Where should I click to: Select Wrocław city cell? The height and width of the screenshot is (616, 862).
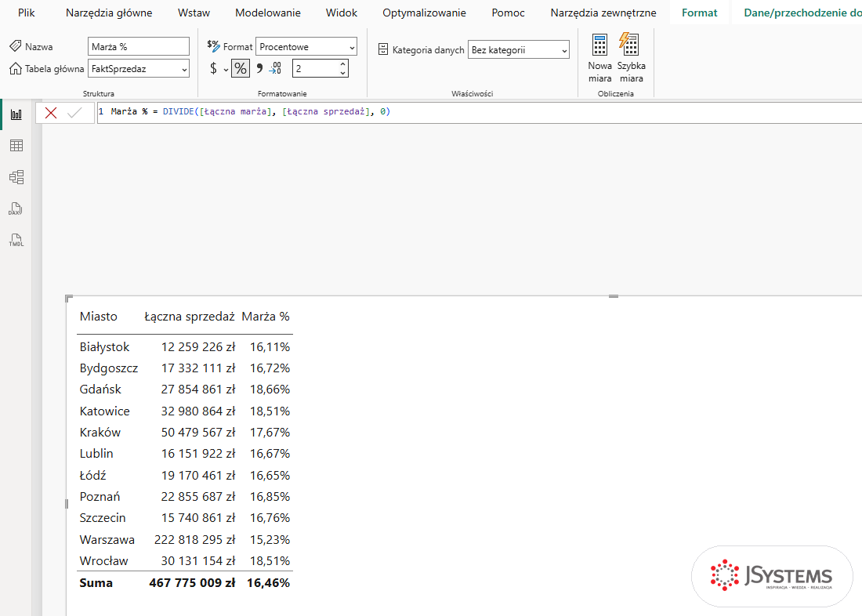click(x=103, y=561)
